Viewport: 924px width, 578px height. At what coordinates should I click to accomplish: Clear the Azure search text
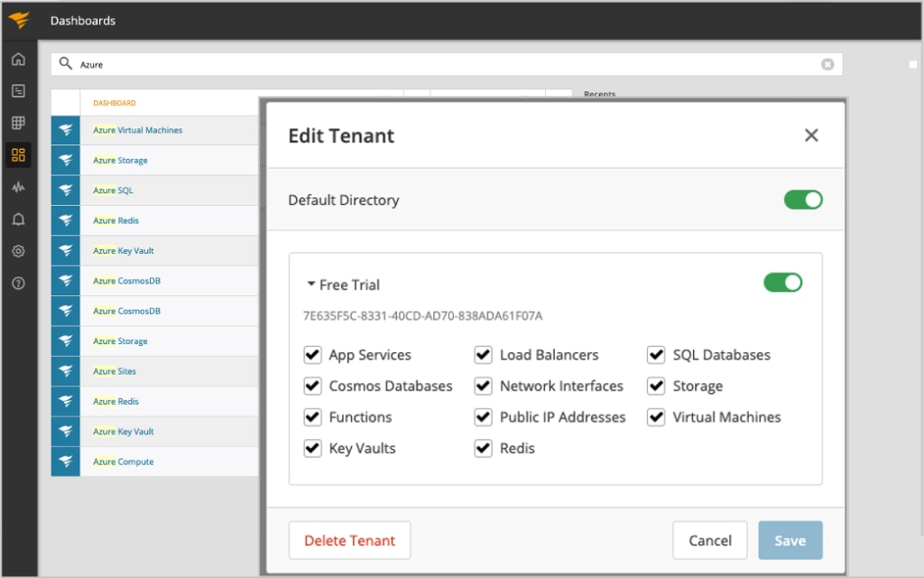[x=827, y=64]
